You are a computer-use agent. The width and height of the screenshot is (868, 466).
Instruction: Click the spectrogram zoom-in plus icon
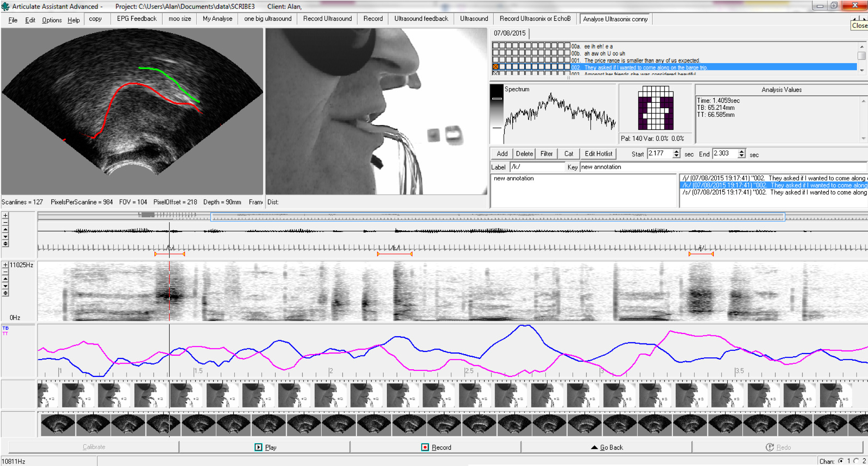click(5, 265)
